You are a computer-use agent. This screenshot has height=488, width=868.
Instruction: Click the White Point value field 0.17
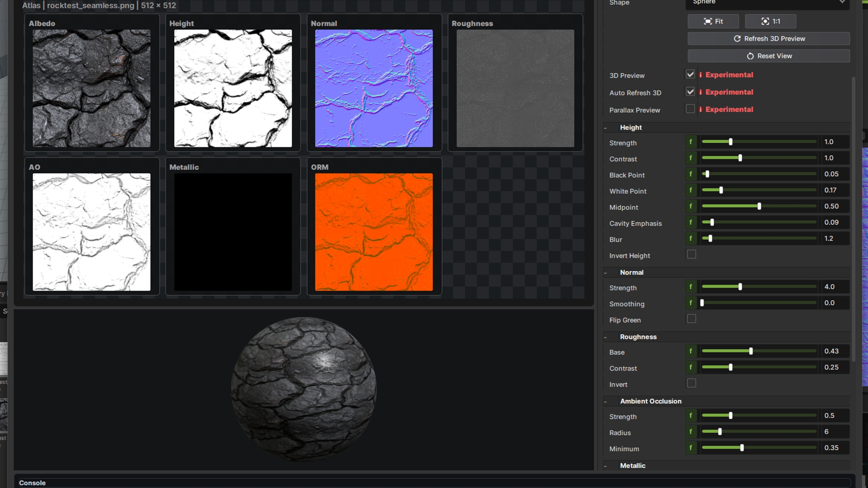click(835, 190)
